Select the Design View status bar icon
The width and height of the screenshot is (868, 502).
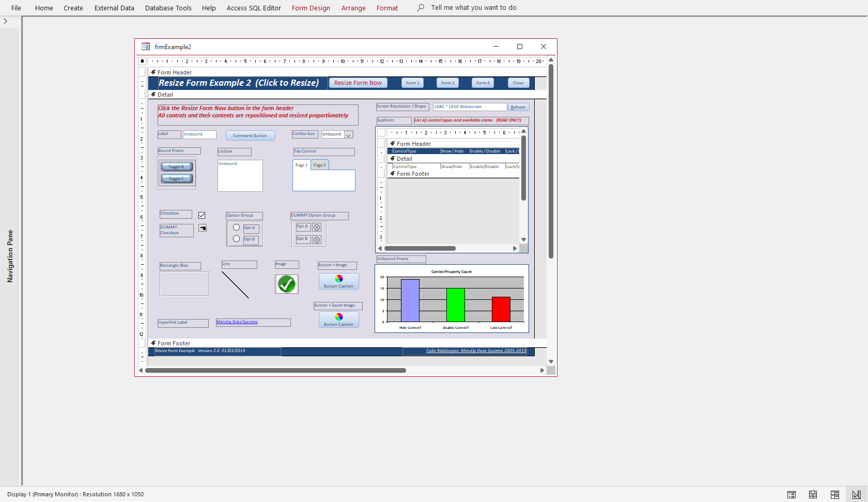[x=857, y=494]
